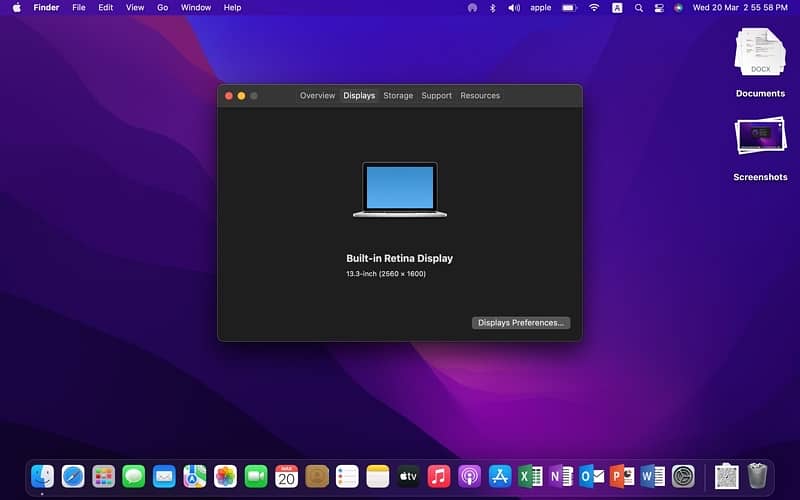The height and width of the screenshot is (500, 800).
Task: Open the Photos app in dock
Action: (x=225, y=477)
